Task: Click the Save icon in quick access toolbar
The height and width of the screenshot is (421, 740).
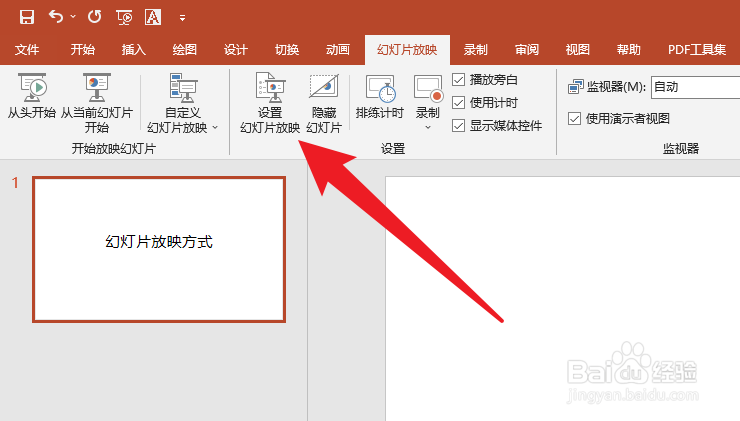Action: click(x=26, y=17)
